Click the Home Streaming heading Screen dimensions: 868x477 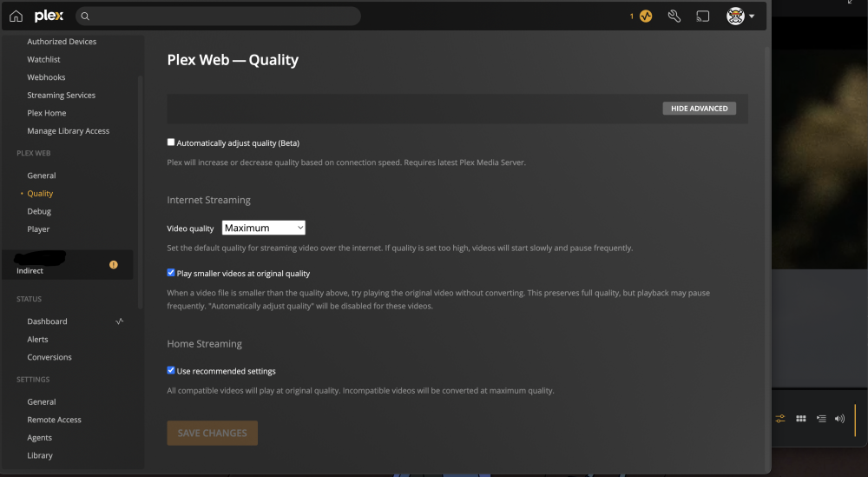204,344
